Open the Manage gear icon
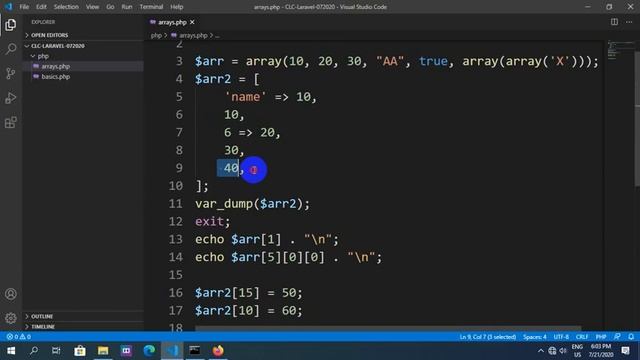This screenshot has width=640, height=360. (11, 318)
